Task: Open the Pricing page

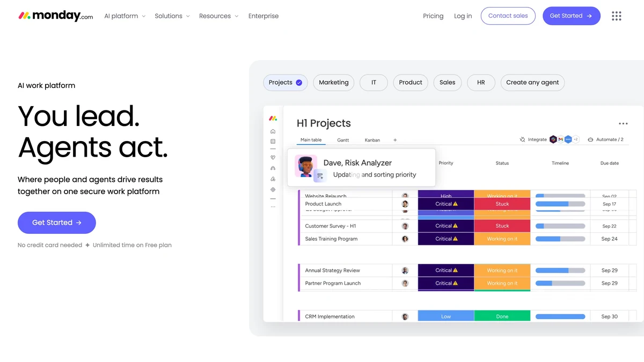Action: click(x=433, y=16)
